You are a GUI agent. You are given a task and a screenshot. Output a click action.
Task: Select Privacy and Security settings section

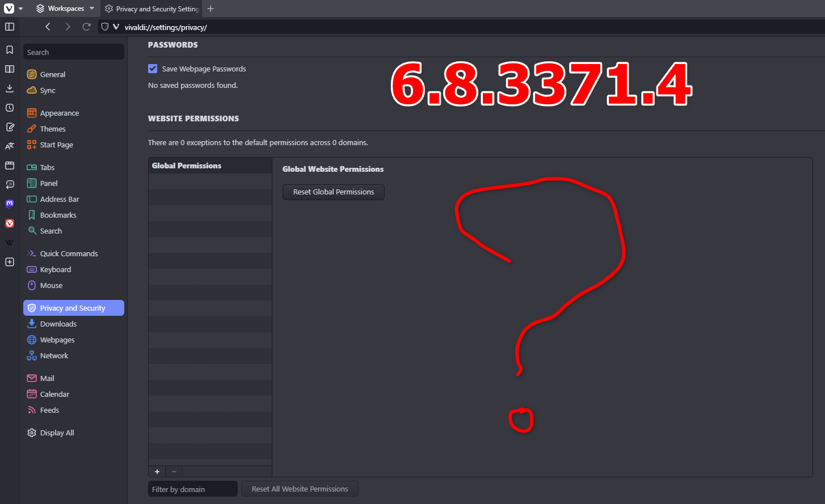click(74, 308)
